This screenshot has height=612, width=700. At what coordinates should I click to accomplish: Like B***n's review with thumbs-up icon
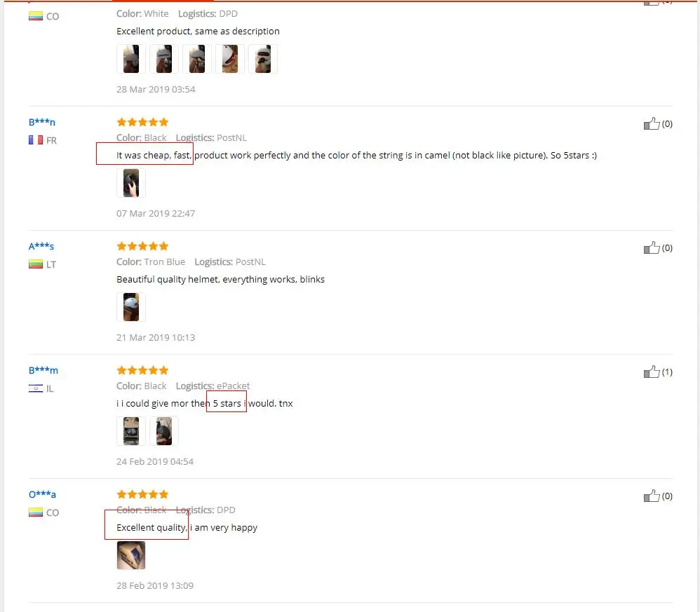pos(652,123)
